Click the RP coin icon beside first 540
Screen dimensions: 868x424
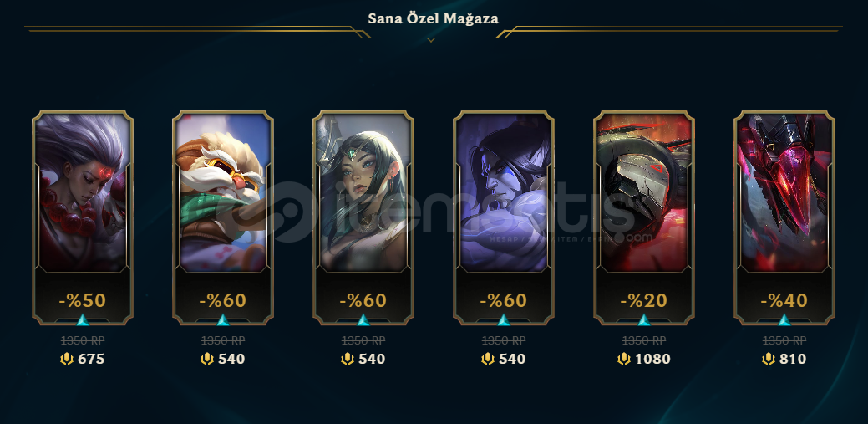pos(207,359)
